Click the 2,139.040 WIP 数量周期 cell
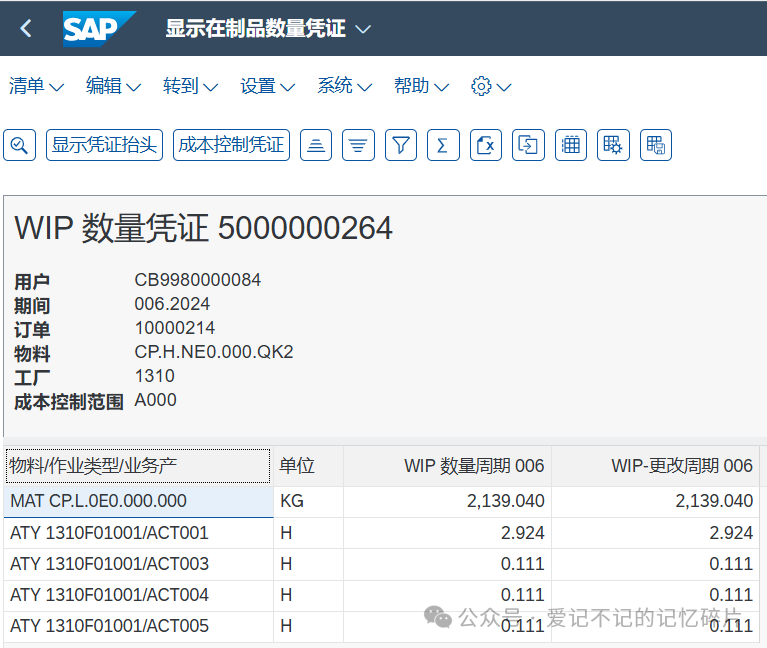The image size is (767, 648). 447,501
